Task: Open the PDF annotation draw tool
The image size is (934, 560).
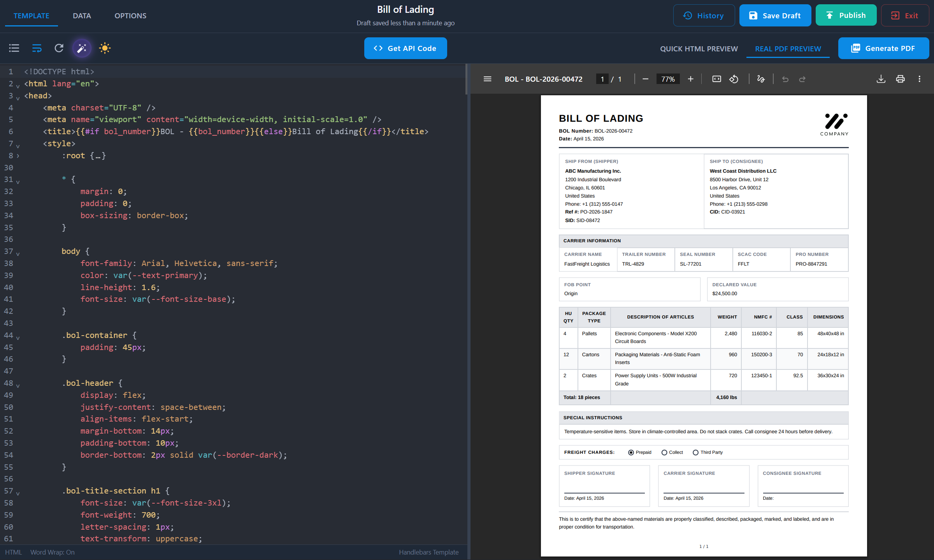Action: (x=761, y=79)
